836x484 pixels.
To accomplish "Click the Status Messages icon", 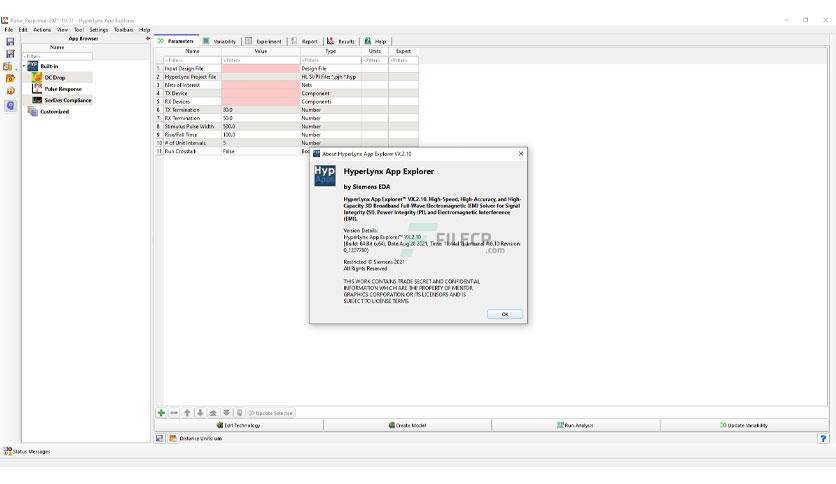I will (7, 451).
